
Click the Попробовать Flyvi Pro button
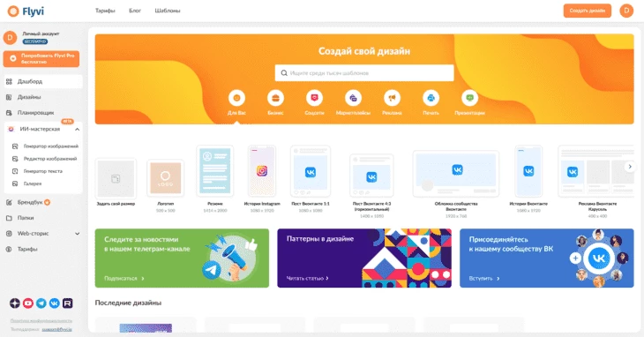41,59
